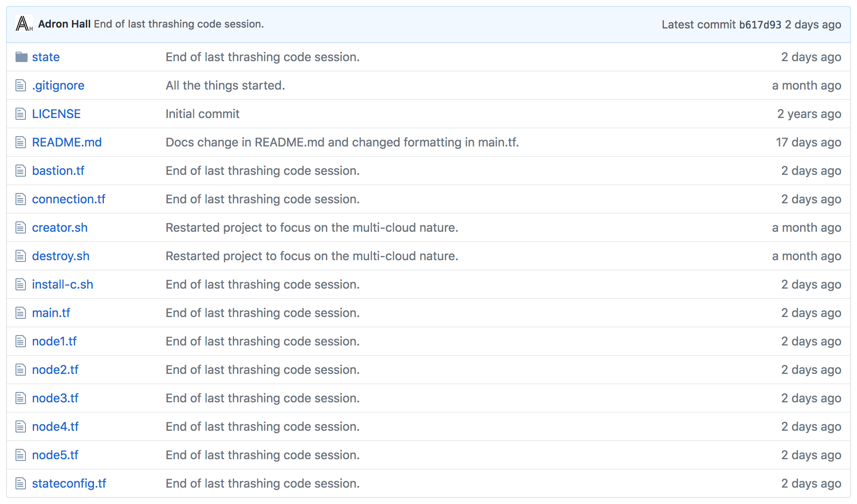Open the install-c.sh script
This screenshot has height=504, width=857.
[63, 284]
